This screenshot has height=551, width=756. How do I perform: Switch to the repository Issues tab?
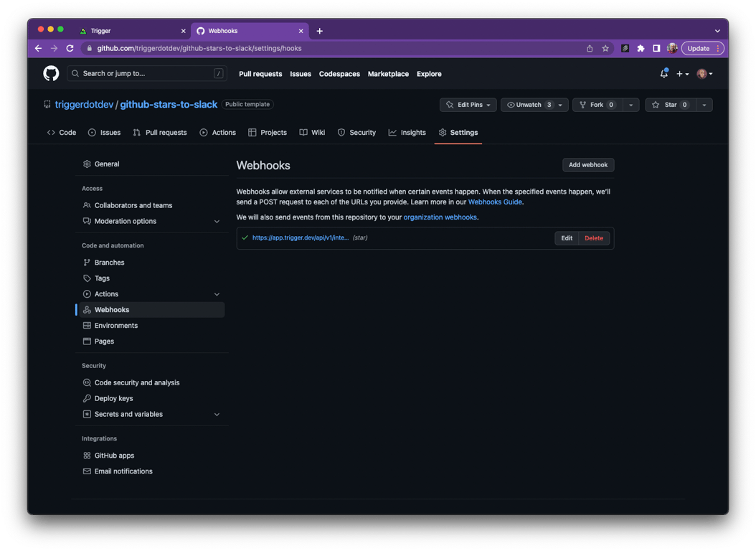point(105,133)
